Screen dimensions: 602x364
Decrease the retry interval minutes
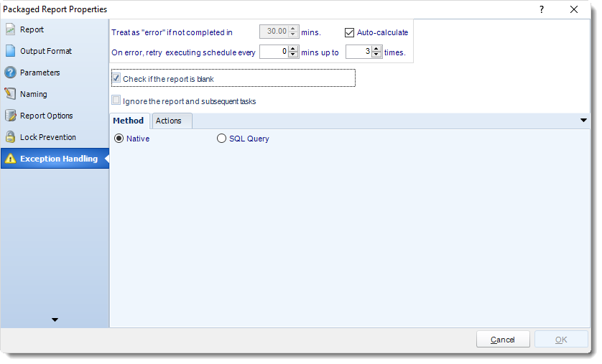(x=293, y=55)
